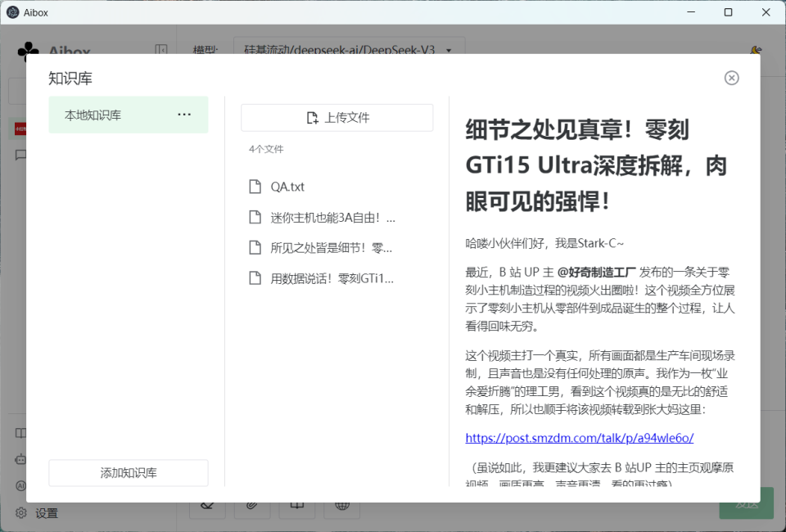
Task: Open the 本地知识库 more options menu
Action: tap(184, 115)
